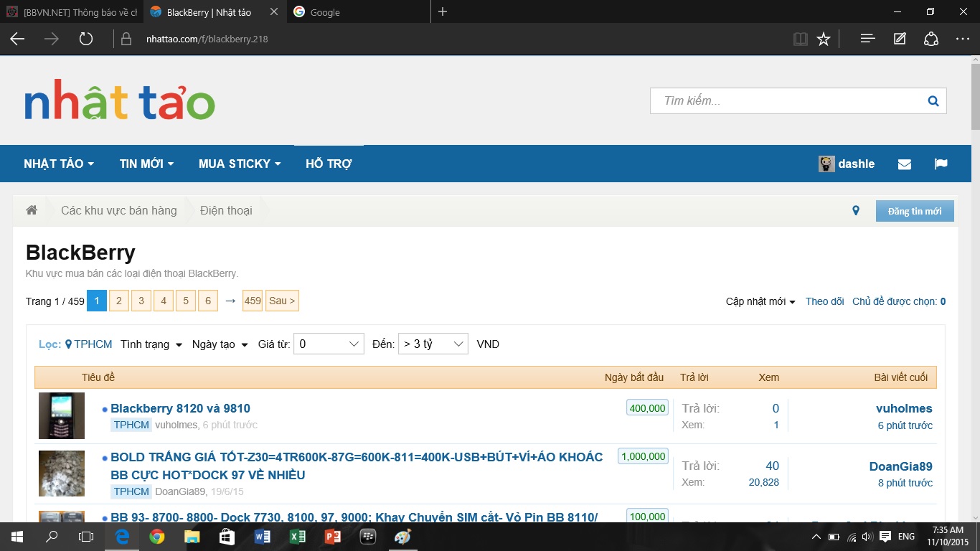The height and width of the screenshot is (551, 980).
Task: Open Các khu vực bán hàng breadcrumb
Action: pos(118,210)
